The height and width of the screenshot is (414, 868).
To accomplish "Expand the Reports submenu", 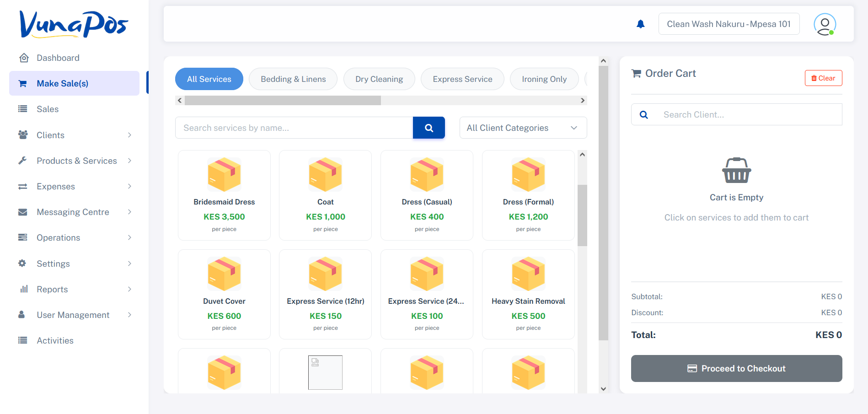I will 129,289.
